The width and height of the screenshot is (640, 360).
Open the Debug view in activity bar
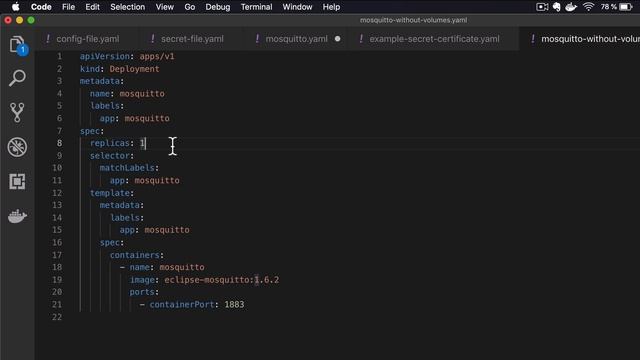(x=17, y=147)
